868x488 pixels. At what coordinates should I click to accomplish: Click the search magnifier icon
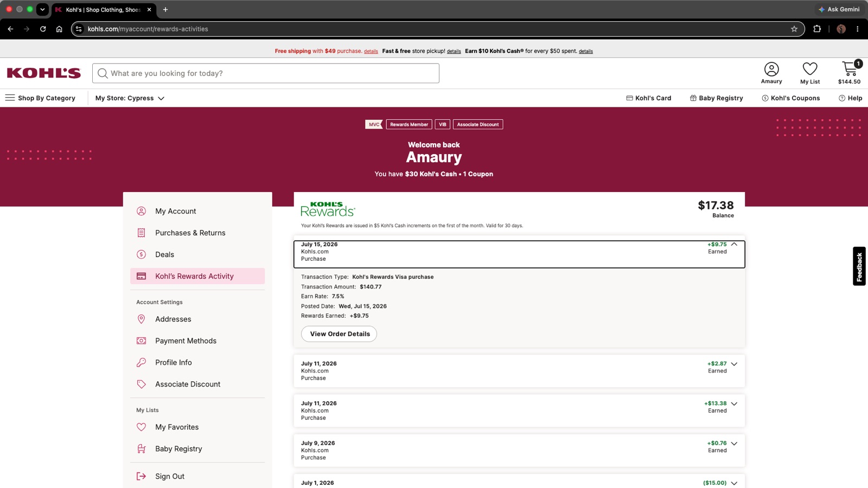103,73
